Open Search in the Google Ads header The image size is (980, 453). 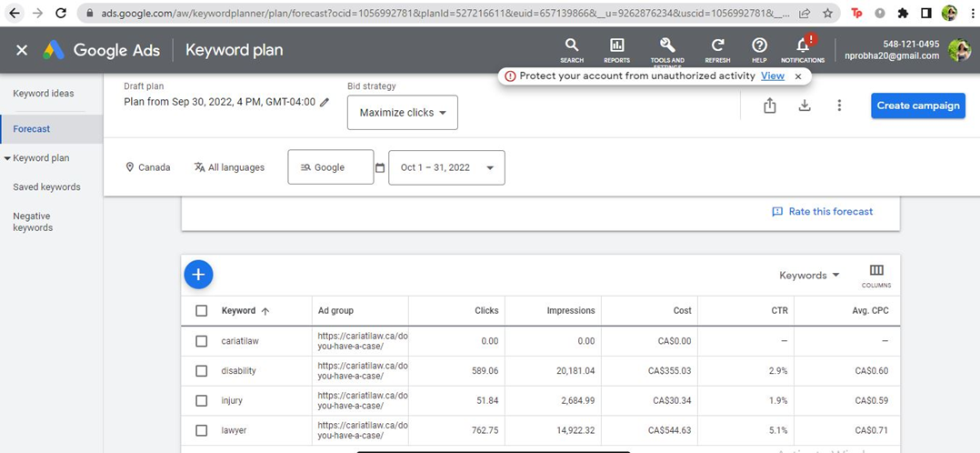point(571,51)
